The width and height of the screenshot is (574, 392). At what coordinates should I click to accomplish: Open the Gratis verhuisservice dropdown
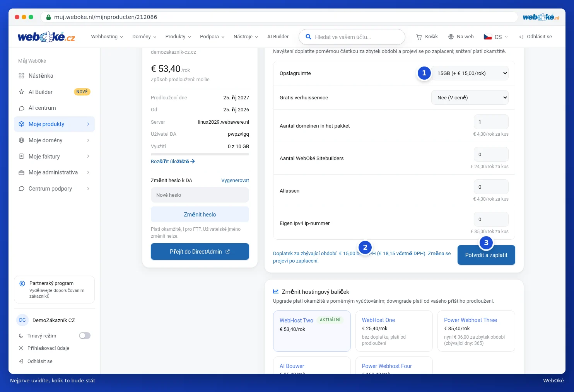(x=470, y=97)
